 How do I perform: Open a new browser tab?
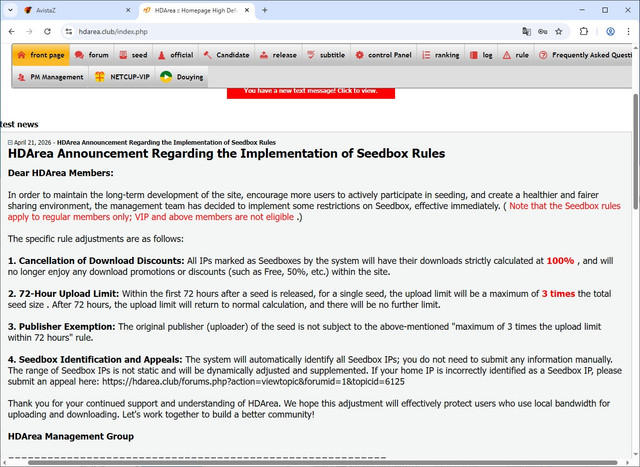(x=264, y=11)
